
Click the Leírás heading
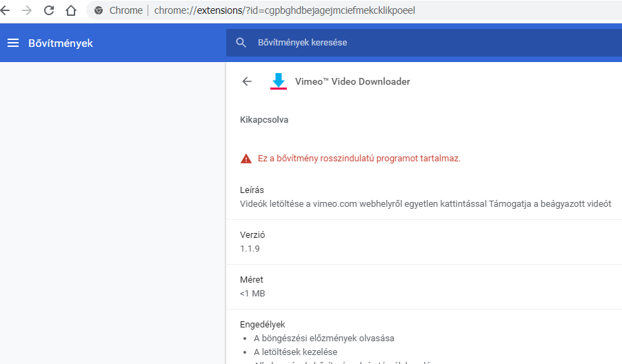[x=252, y=190]
